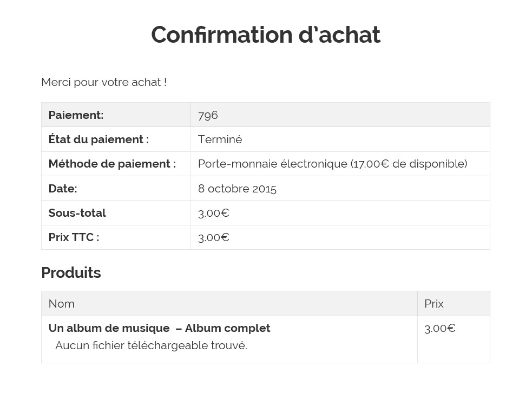Click the "Prix TTC :" label

click(x=74, y=237)
